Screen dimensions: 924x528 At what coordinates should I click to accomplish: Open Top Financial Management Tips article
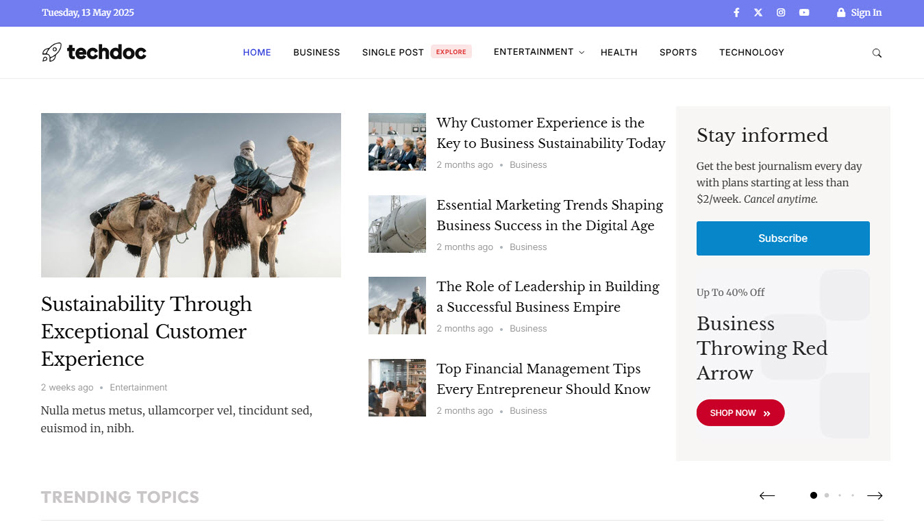(543, 379)
